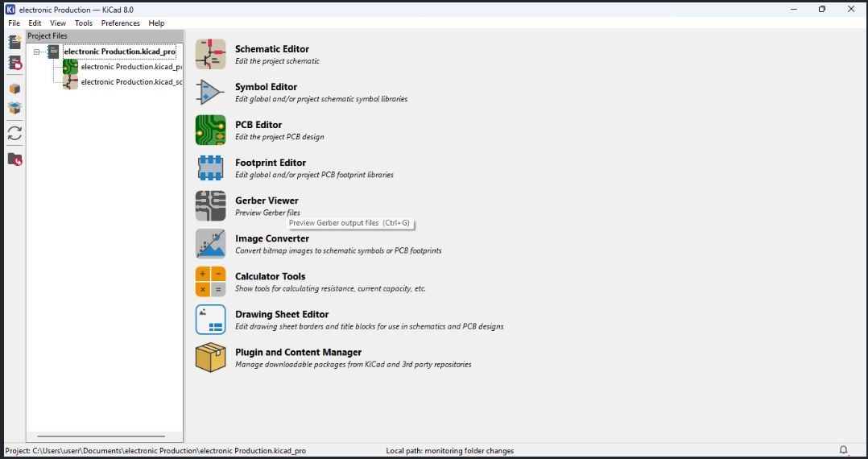
Task: Select the schematic file icon in tree
Action: pos(70,82)
